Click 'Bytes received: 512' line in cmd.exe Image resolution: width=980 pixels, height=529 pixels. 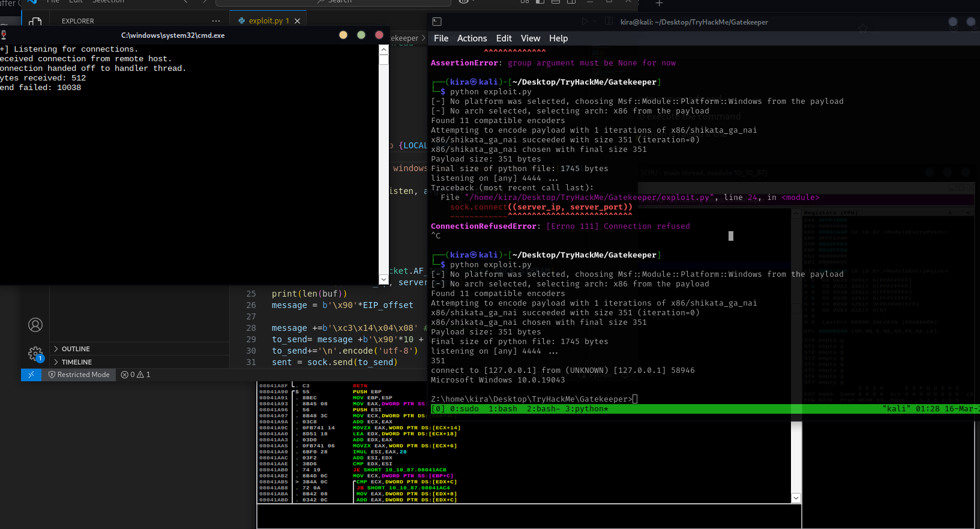pyautogui.click(x=43, y=78)
